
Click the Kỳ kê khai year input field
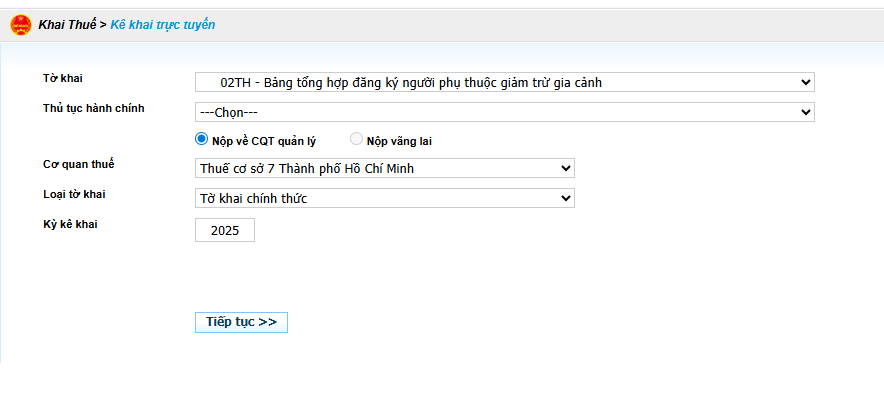coord(225,231)
